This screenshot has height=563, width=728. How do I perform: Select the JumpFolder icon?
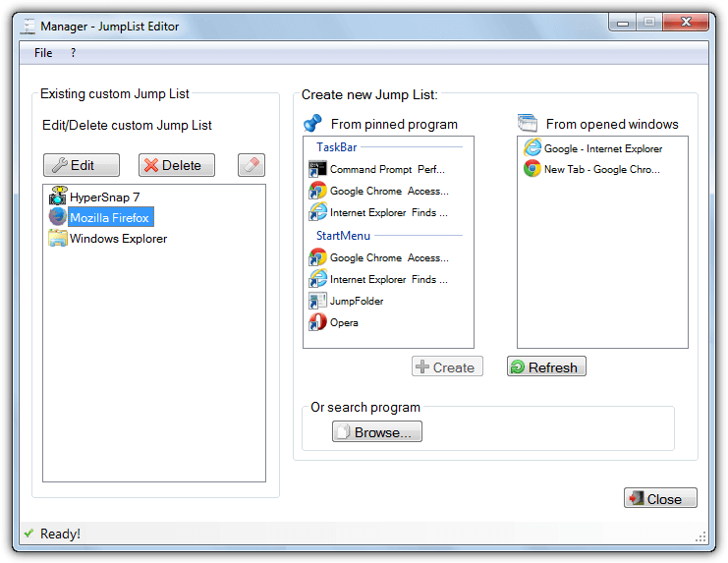[317, 301]
